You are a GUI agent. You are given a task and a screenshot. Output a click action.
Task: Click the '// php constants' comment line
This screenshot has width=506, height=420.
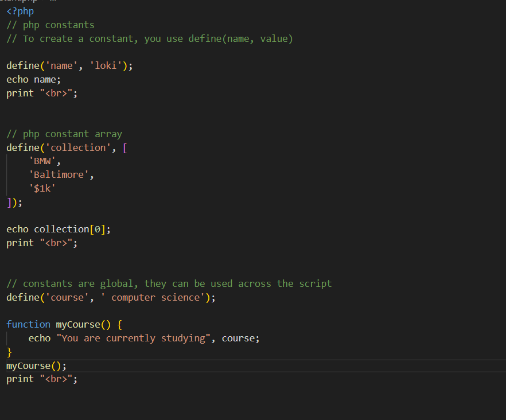(x=50, y=25)
